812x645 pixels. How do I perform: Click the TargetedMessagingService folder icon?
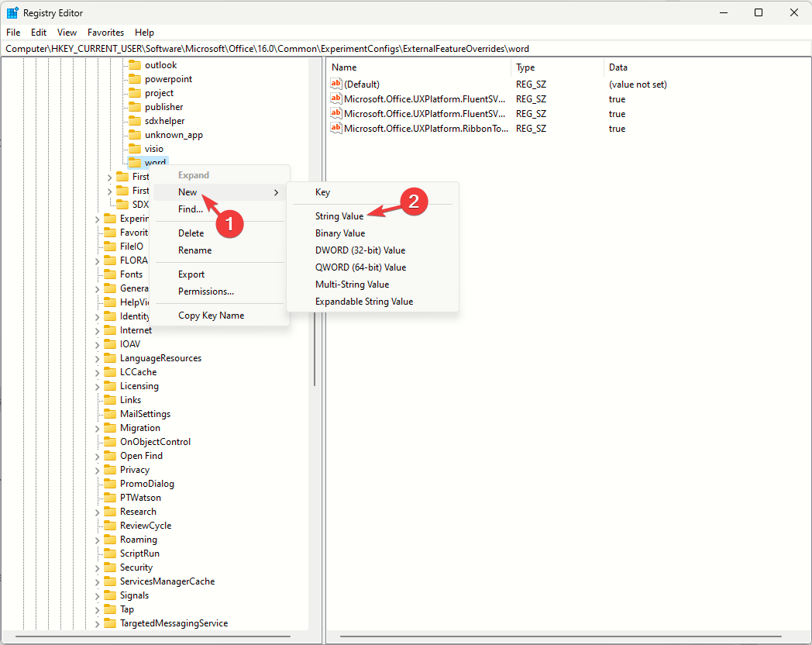coord(110,623)
